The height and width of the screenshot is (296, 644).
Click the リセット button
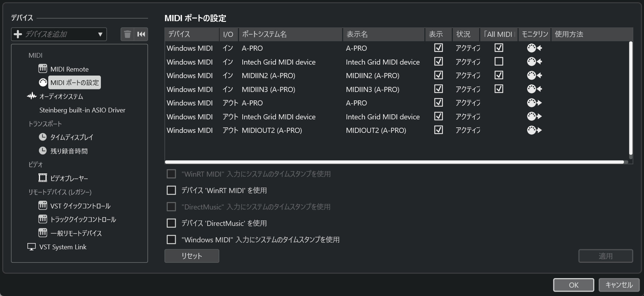tap(192, 256)
